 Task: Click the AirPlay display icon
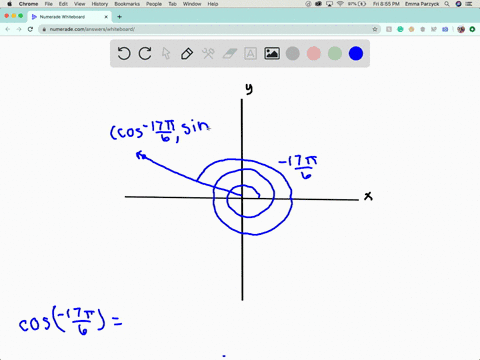pos(329,4)
